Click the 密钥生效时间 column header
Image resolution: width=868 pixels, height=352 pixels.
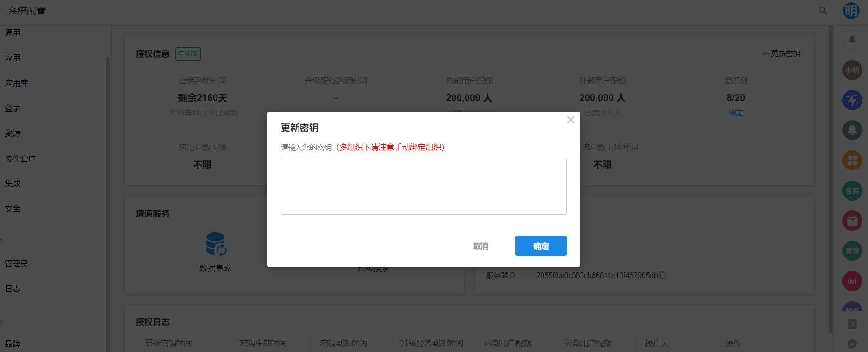263,343
